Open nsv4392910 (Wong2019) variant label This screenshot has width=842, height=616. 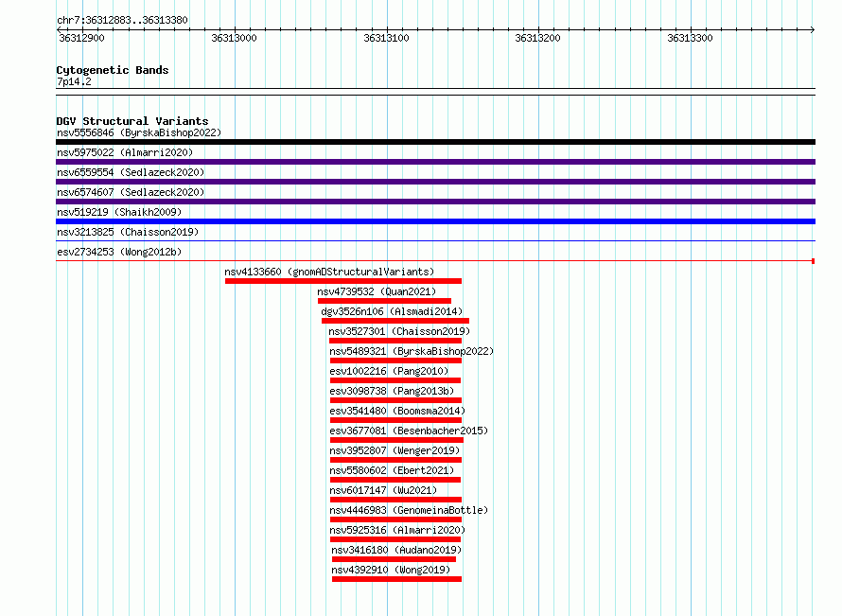[391, 570]
